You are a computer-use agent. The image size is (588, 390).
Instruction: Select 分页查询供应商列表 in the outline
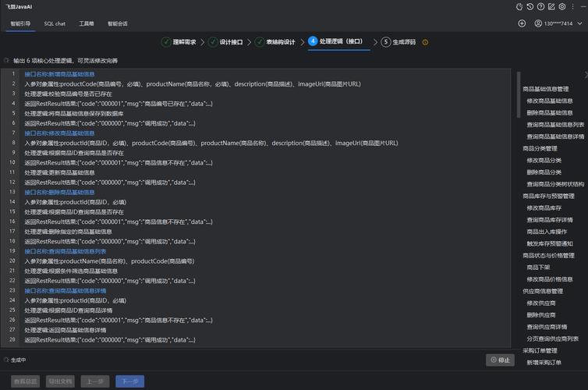pyautogui.click(x=553, y=339)
